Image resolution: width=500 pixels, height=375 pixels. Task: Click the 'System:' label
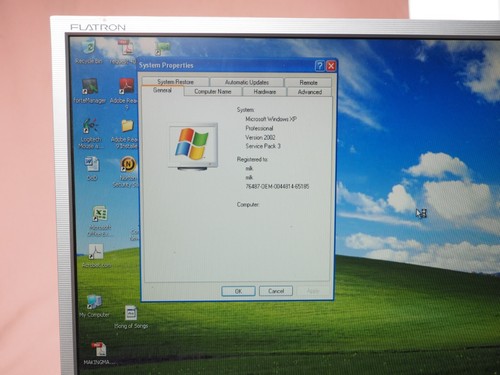pyautogui.click(x=246, y=110)
